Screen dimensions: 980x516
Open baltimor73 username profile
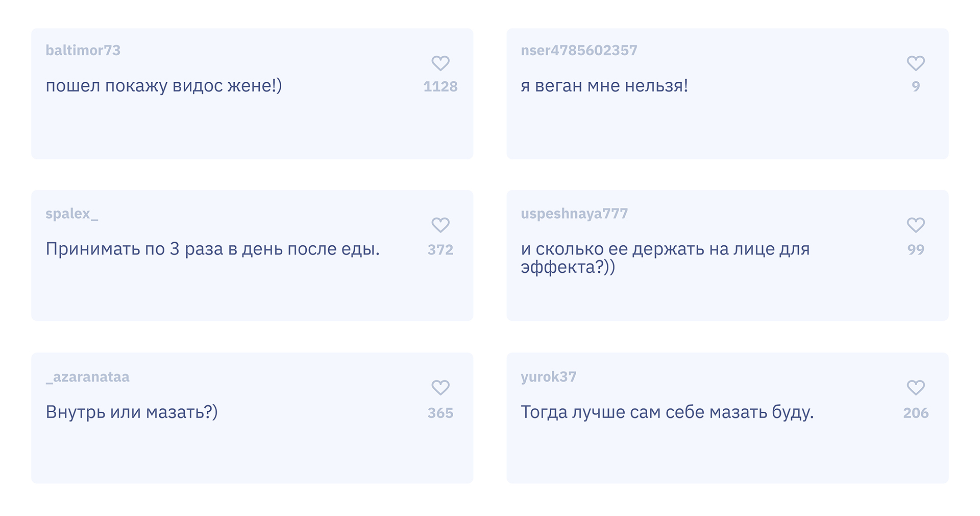(x=83, y=50)
